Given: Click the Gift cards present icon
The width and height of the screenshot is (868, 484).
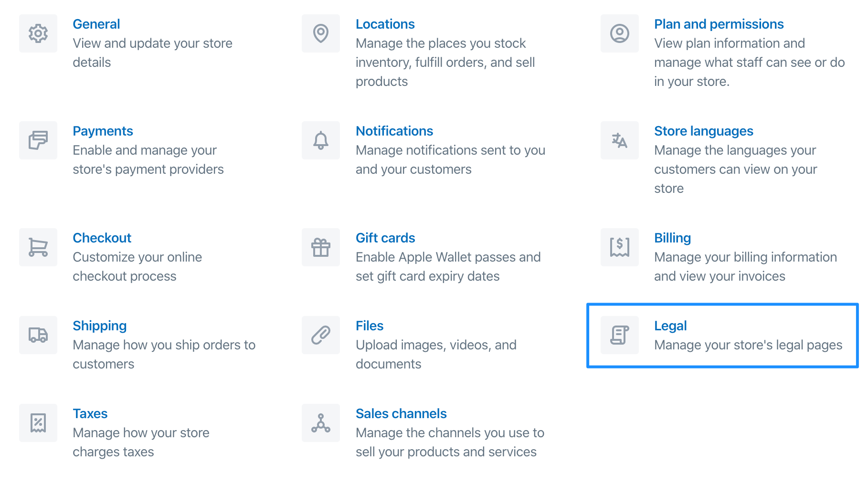Looking at the screenshot, I should click(x=321, y=247).
